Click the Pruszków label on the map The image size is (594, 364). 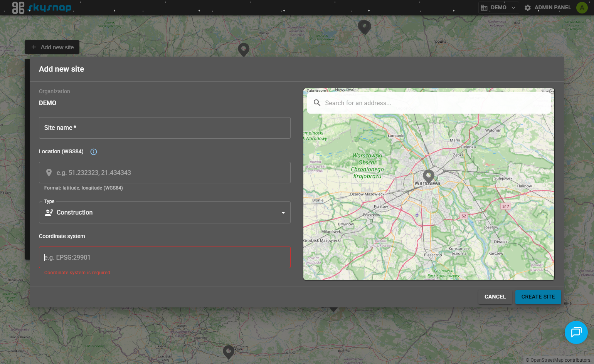click(x=372, y=215)
